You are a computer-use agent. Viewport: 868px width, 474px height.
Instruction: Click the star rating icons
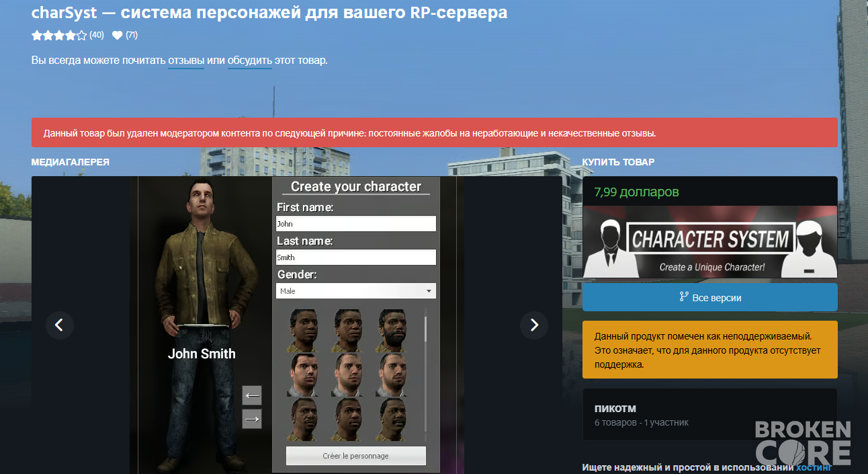(x=59, y=35)
